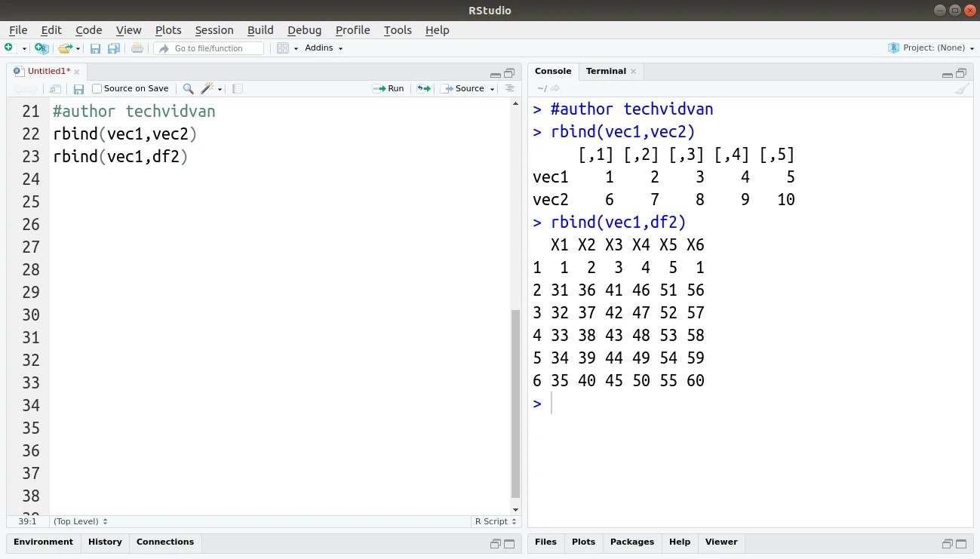Viewport: 980px width, 559px height.
Task: Switch to the Terminal tab
Action: pyautogui.click(x=604, y=70)
